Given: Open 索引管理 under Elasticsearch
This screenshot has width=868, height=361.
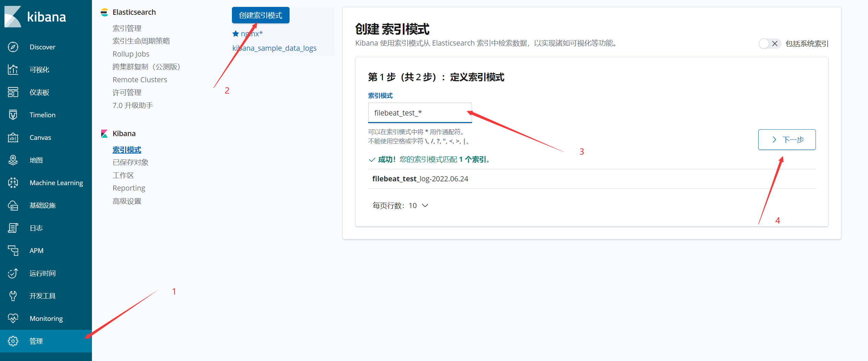Looking at the screenshot, I should (x=127, y=28).
